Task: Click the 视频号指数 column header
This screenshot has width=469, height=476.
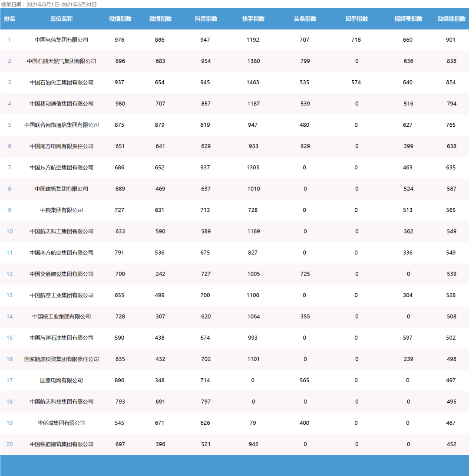Action: coord(408,19)
